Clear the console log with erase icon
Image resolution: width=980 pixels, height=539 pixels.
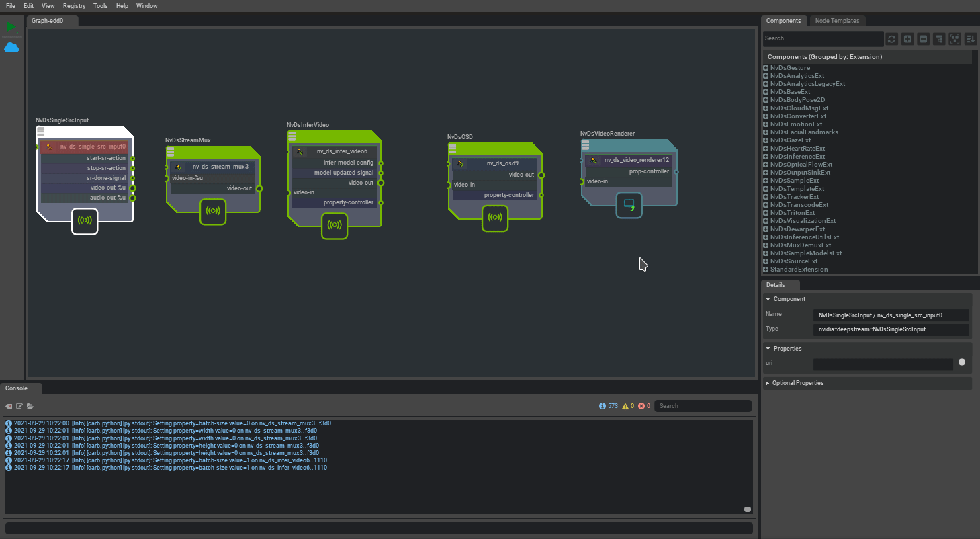9,406
